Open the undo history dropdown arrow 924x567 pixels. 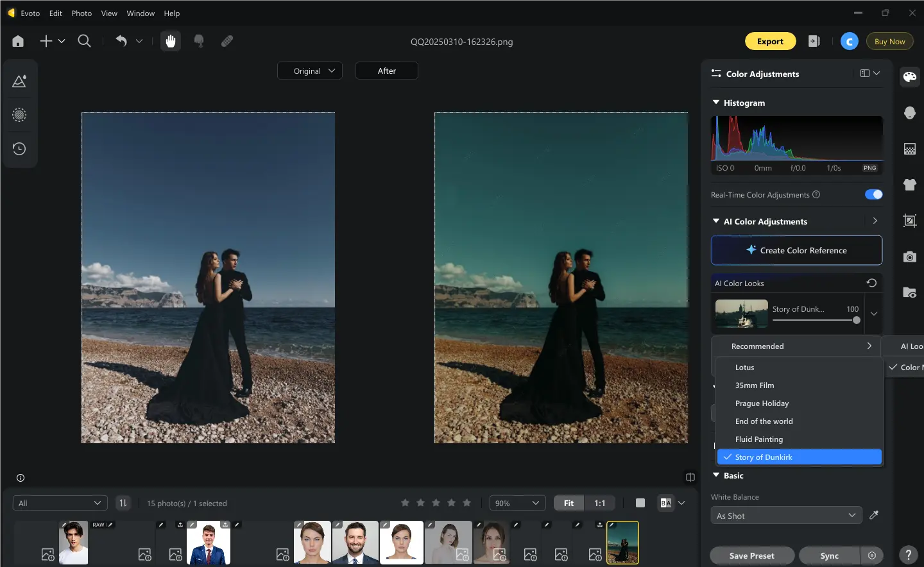click(139, 41)
